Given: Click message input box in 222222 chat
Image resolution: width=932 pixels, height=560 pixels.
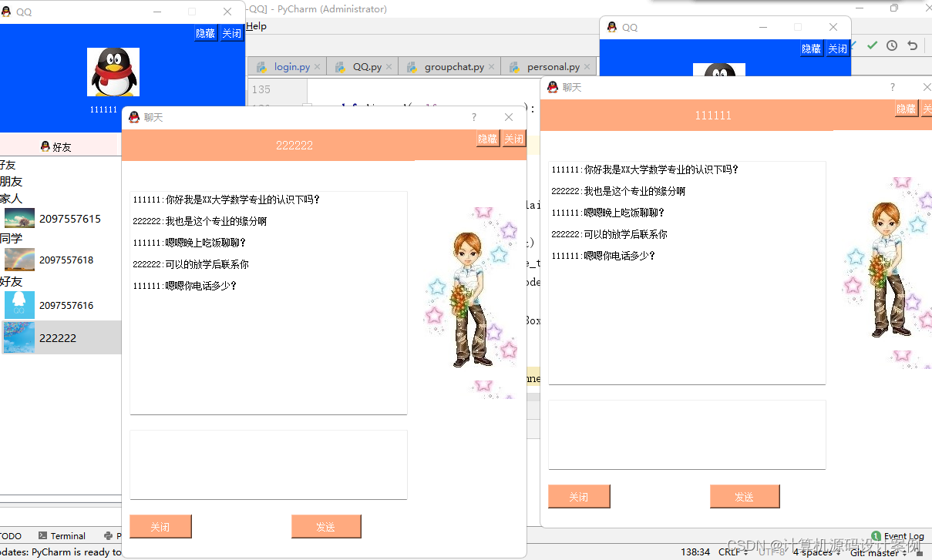Looking at the screenshot, I should click(x=268, y=464).
